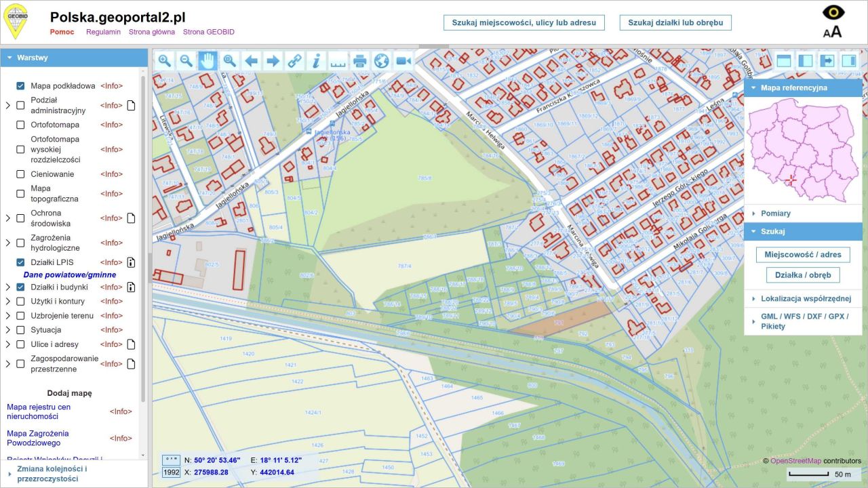Image resolution: width=868 pixels, height=488 pixels.
Task: Open the Pomoc menu link
Action: coord(62,32)
